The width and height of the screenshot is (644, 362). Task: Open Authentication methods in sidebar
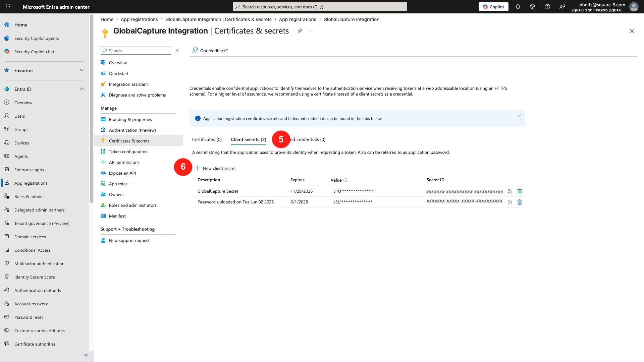pos(38,290)
